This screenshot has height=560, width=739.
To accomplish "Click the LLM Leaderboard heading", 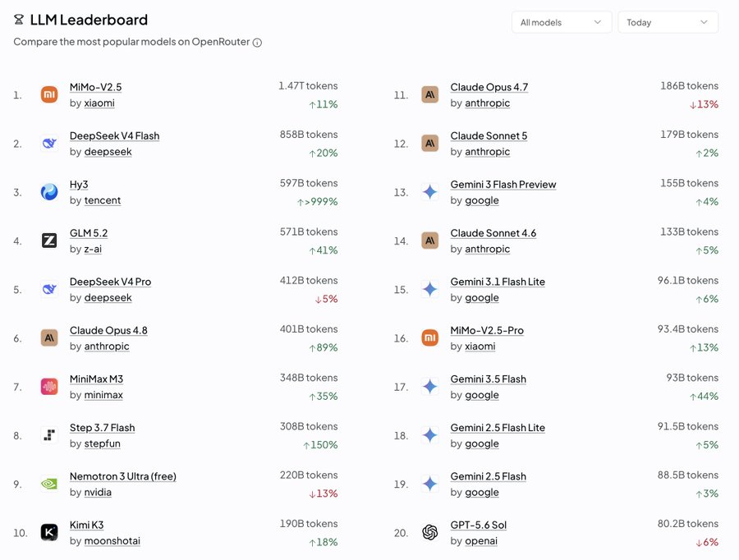I will click(x=89, y=20).
